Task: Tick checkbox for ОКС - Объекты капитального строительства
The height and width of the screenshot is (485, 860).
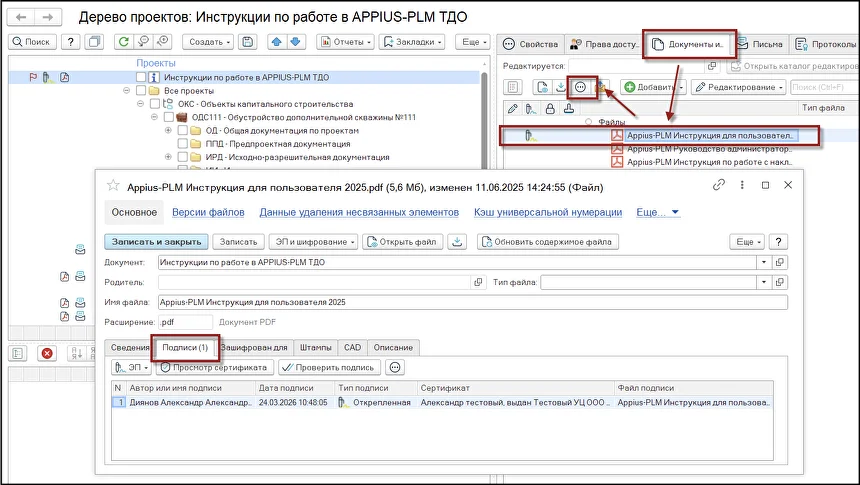Action: point(155,104)
